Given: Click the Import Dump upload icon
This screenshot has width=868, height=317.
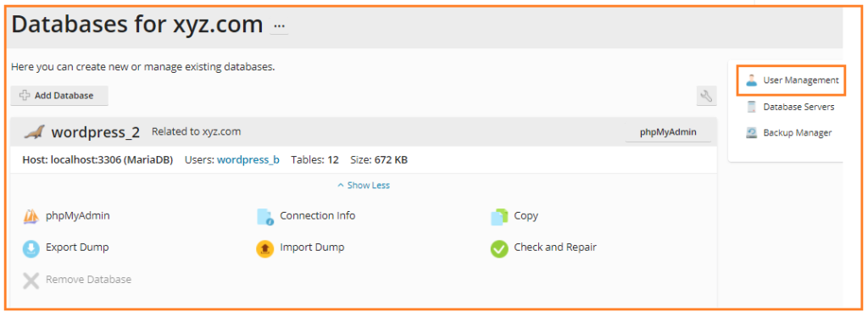Looking at the screenshot, I should [265, 248].
